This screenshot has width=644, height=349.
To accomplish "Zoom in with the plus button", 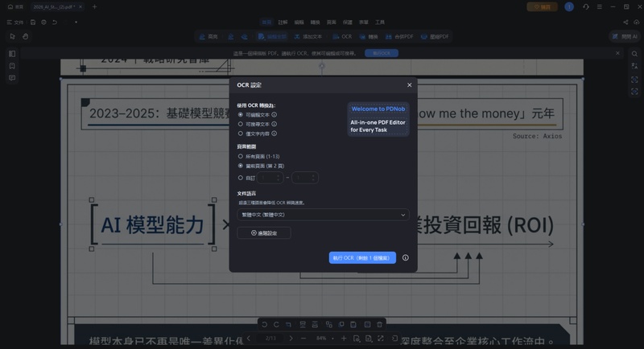I will tap(344, 339).
